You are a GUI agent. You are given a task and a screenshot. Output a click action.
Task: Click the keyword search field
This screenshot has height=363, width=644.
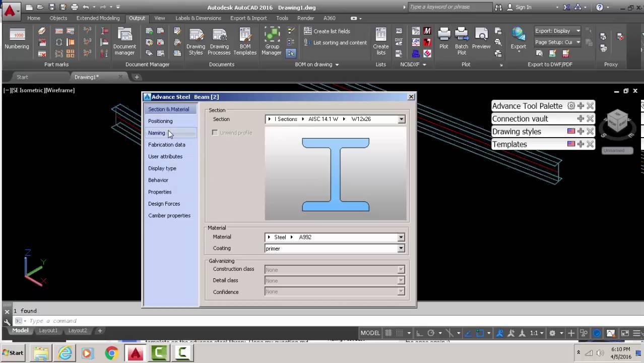(x=449, y=7)
